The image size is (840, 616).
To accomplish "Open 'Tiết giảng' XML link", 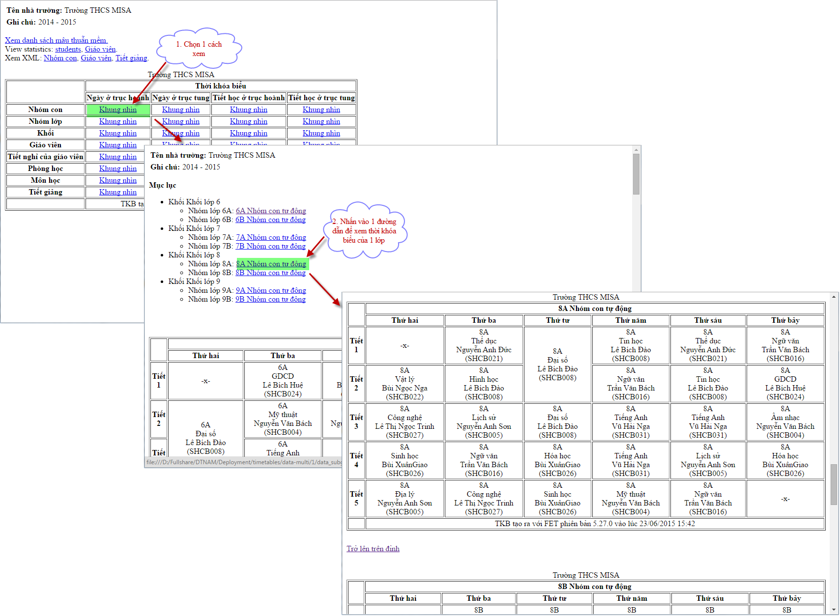I will coord(131,58).
